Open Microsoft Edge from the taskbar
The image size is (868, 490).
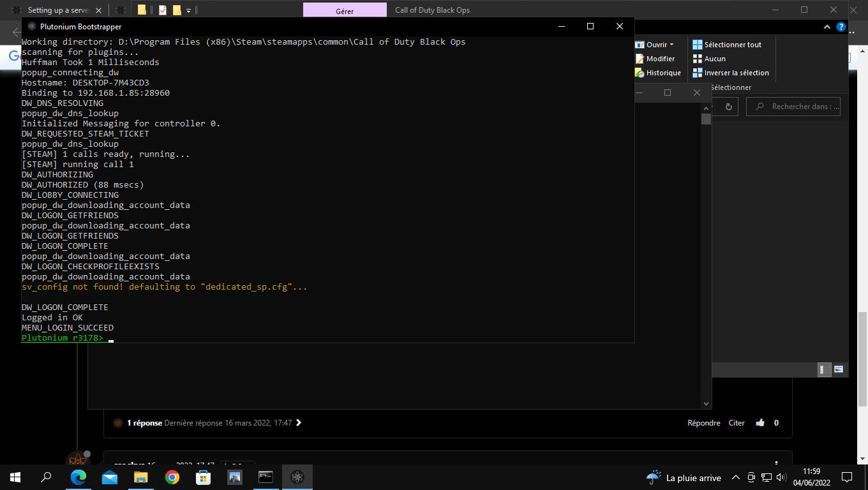pos(79,477)
